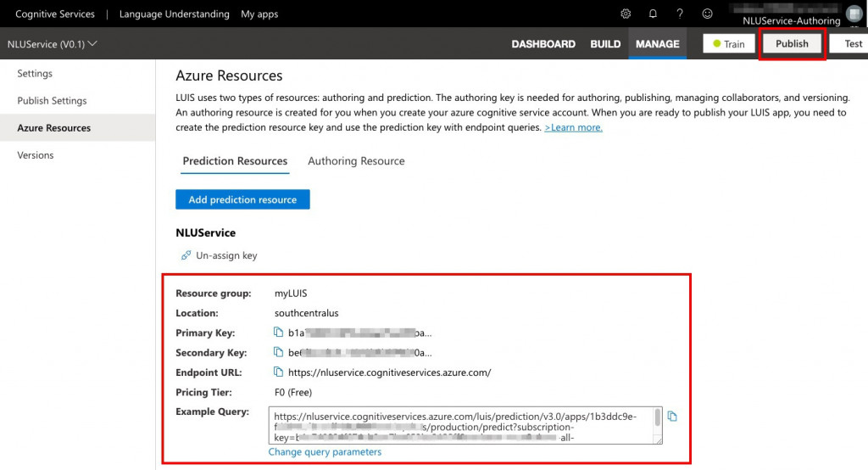Click the nluservice.cognitiveservices.azure.com endpoint URL text
The width and height of the screenshot is (868, 470).
[390, 372]
